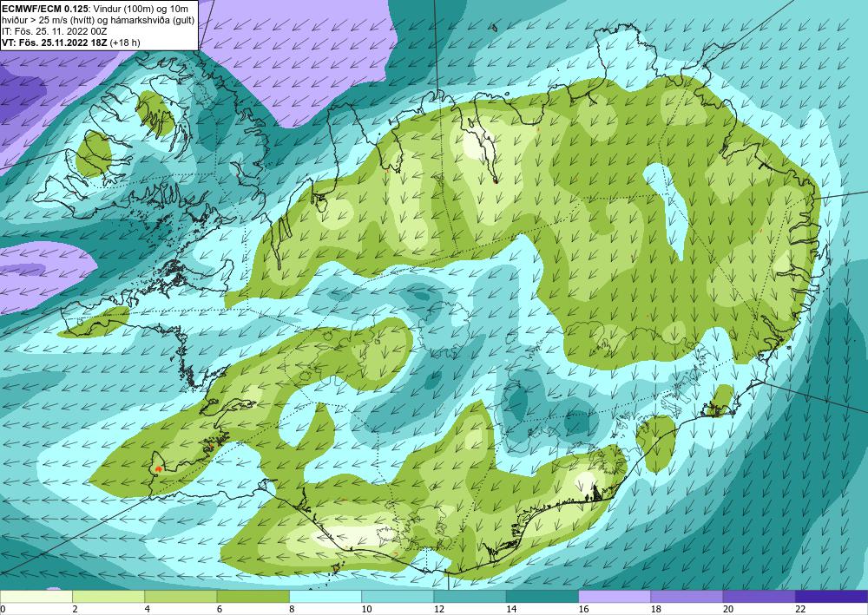Pick the 4–6 m/s green legend swatch
868x615 pixels.
[x=181, y=597]
